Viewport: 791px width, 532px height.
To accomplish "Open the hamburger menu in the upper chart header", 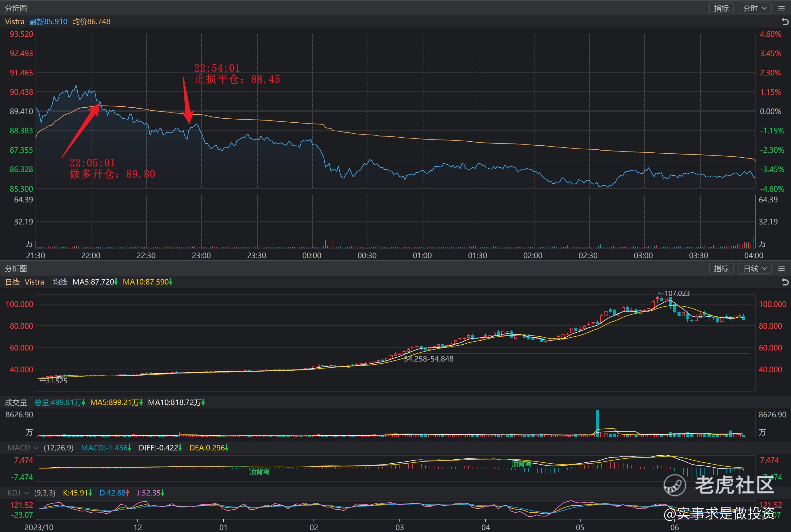I will pos(781,8).
